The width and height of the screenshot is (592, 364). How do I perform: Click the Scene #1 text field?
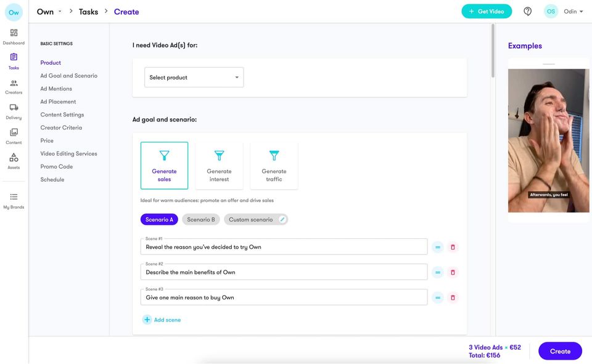pos(284,247)
